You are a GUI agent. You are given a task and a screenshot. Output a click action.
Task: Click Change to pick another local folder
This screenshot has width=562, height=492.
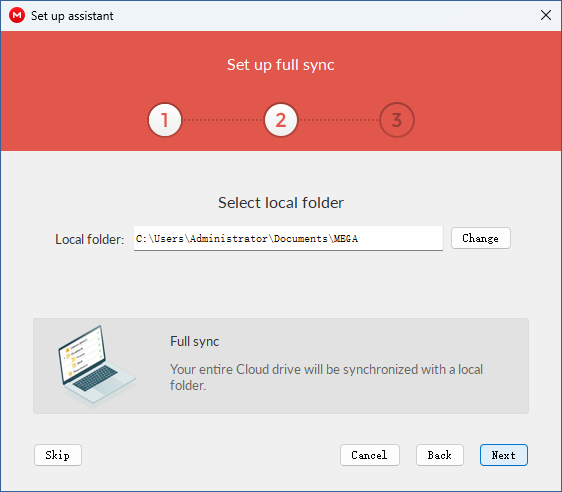(480, 238)
